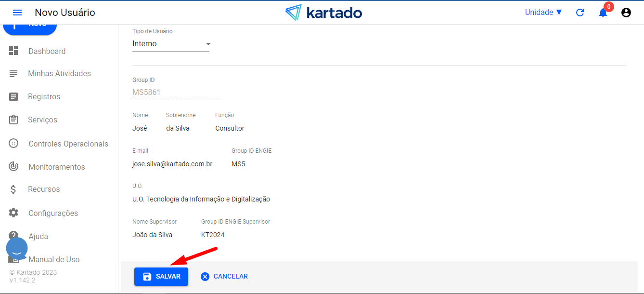
Task: Click the Recursos dollar sign icon
Action: pyautogui.click(x=13, y=189)
